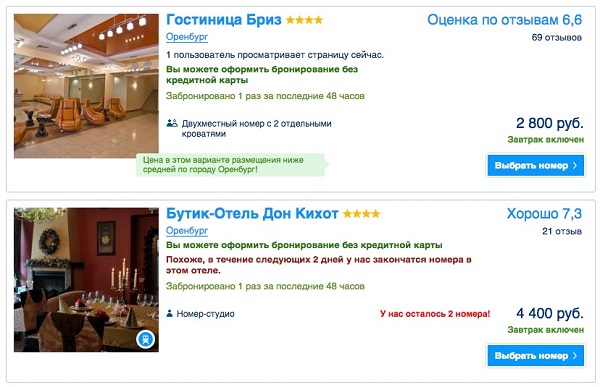The image size is (600, 387).
Task: Open the Бутик-Отель Дон Кихот hotel title
Action: pyautogui.click(x=252, y=214)
